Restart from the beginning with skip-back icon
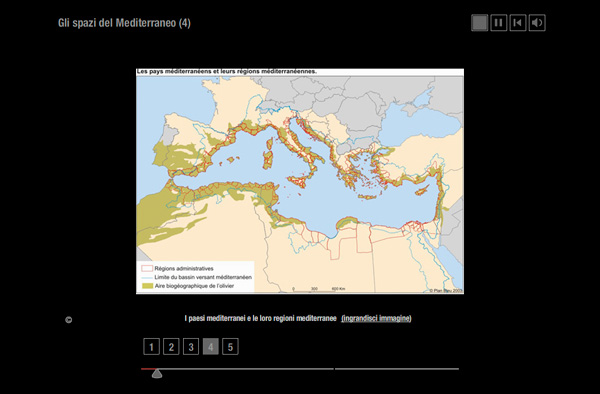The image size is (600, 394). click(x=518, y=23)
